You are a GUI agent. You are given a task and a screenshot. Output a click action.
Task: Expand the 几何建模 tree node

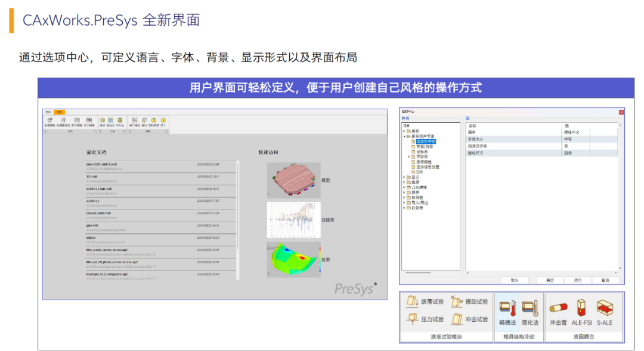pos(404,187)
